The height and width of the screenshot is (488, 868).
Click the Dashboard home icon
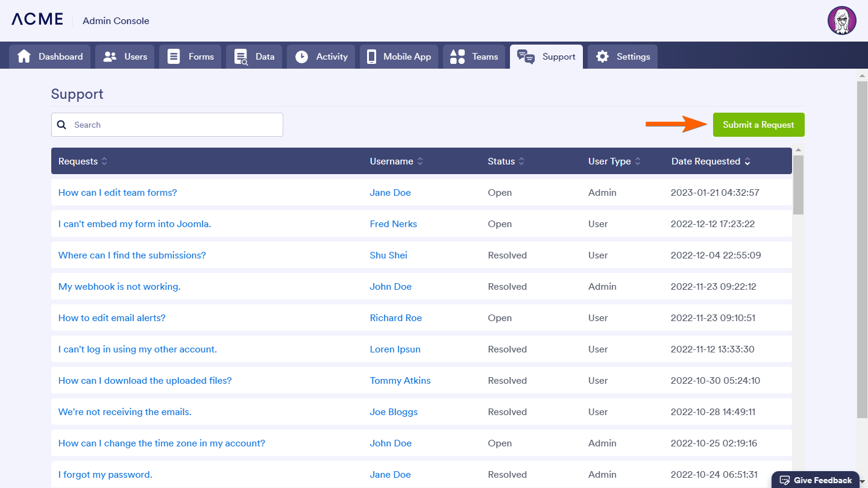coord(24,57)
